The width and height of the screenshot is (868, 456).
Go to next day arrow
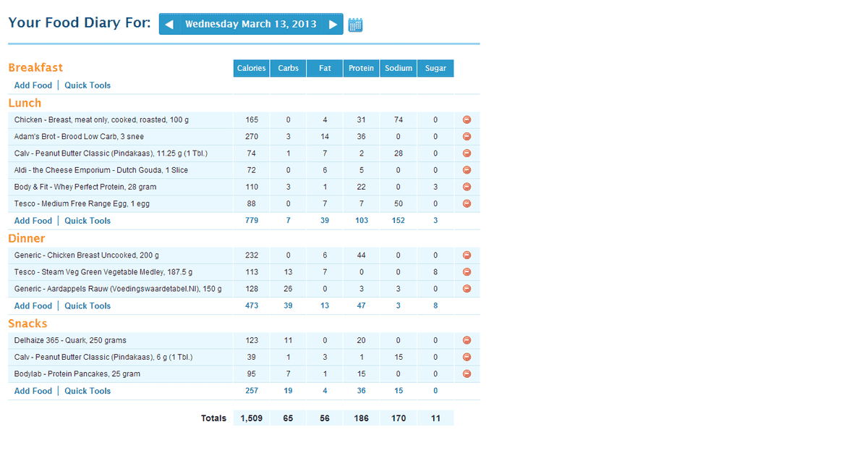pos(333,25)
